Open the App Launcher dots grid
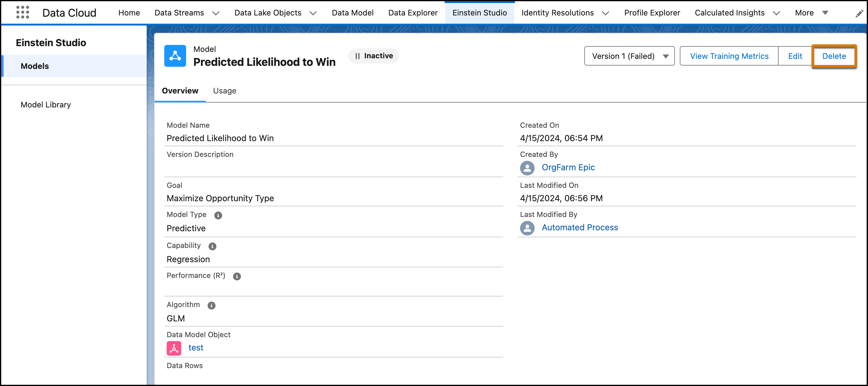This screenshot has width=868, height=386. click(22, 12)
